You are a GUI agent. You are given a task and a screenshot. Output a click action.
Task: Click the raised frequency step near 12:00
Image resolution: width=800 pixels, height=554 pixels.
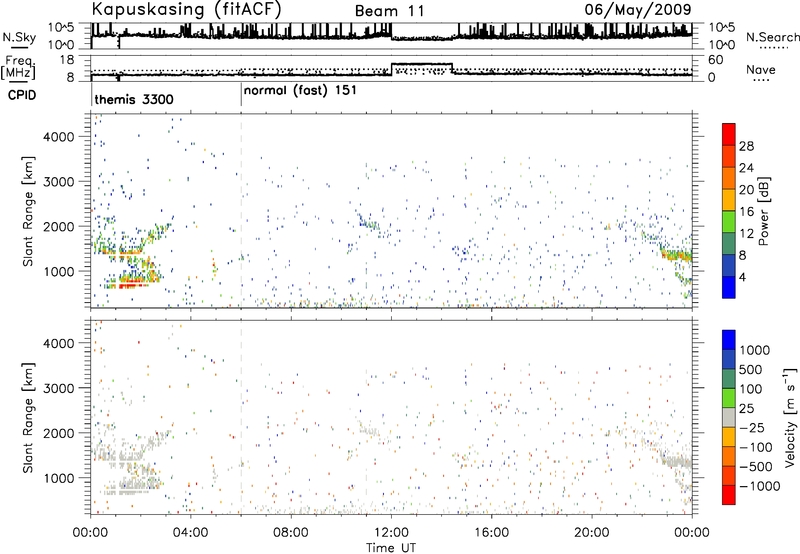click(x=421, y=64)
